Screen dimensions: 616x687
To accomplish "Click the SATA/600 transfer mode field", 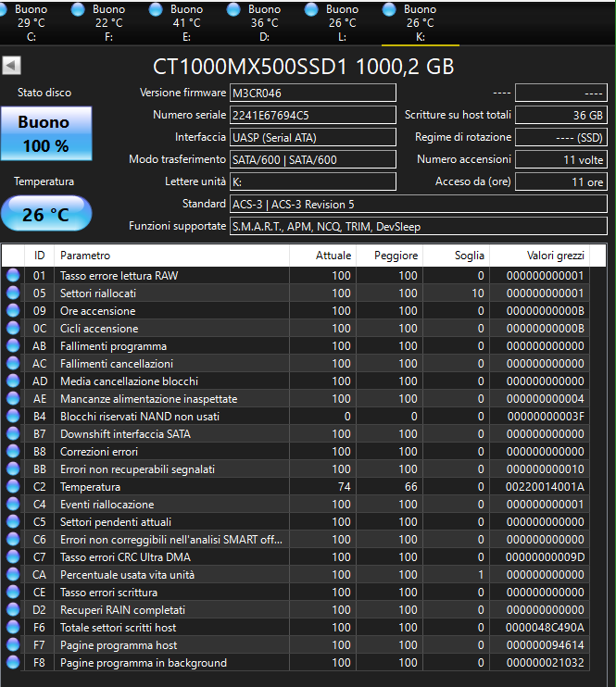I will pyautogui.click(x=313, y=159).
